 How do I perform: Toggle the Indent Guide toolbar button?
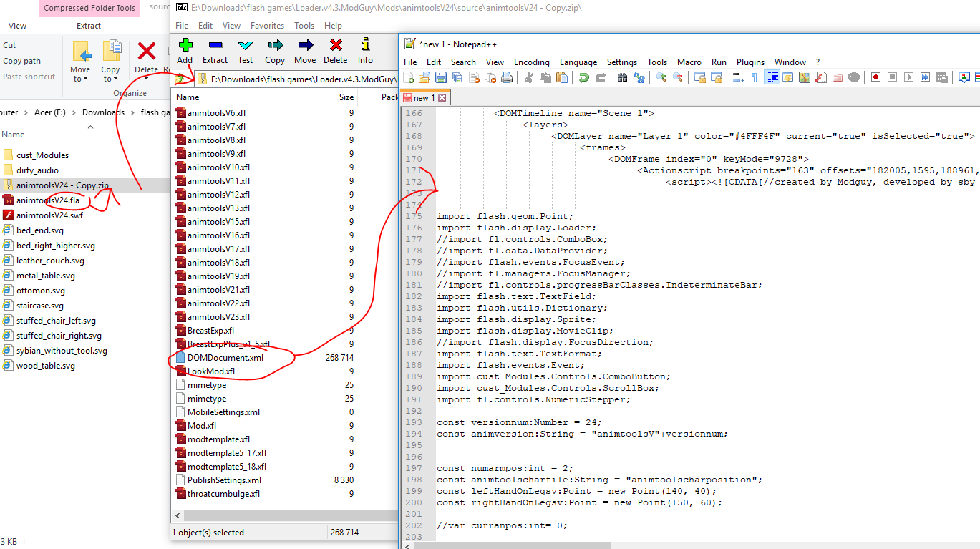pyautogui.click(x=772, y=77)
